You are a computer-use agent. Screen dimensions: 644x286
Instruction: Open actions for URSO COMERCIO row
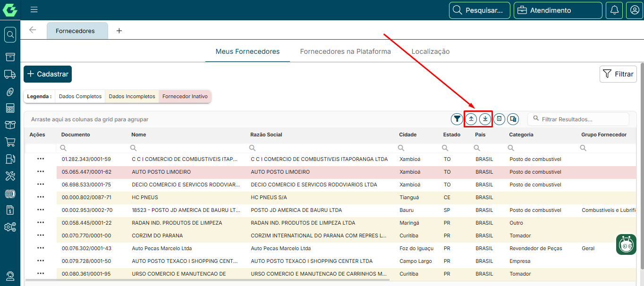click(x=41, y=274)
